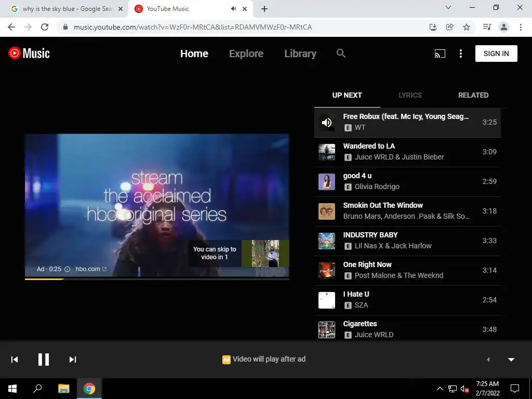Viewport: 532px width, 399px height.
Task: Bookmark this page with star icon
Action: pyautogui.click(x=467, y=27)
